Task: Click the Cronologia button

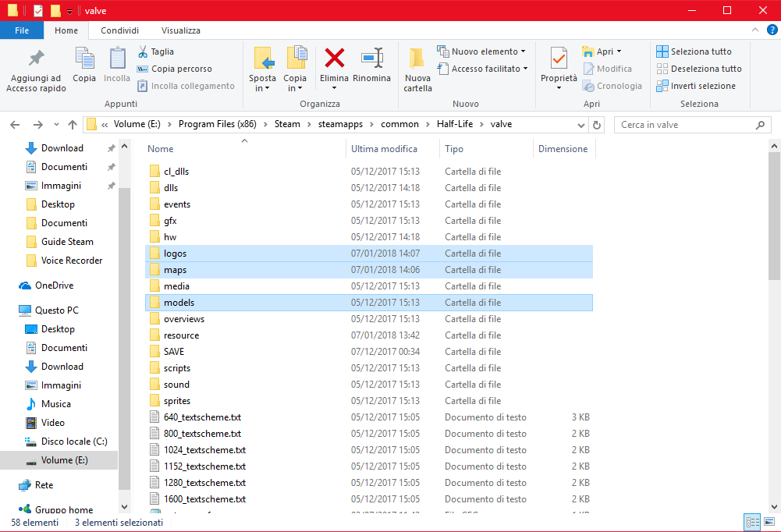Action: 612,86
